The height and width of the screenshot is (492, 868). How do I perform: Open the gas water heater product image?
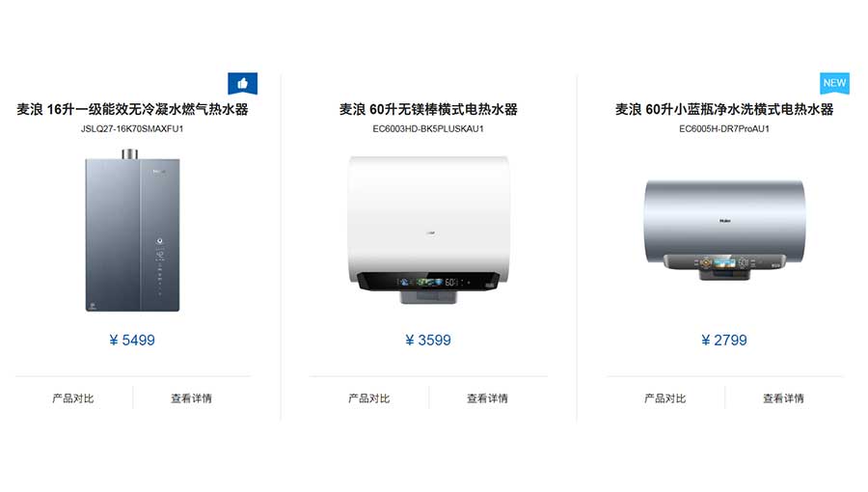pyautogui.click(x=132, y=231)
